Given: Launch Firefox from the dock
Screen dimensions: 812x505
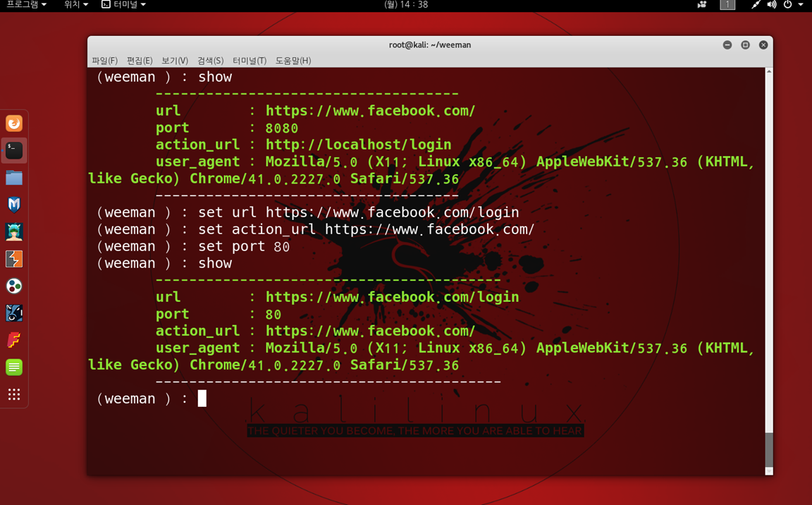Looking at the screenshot, I should pos(14,123).
